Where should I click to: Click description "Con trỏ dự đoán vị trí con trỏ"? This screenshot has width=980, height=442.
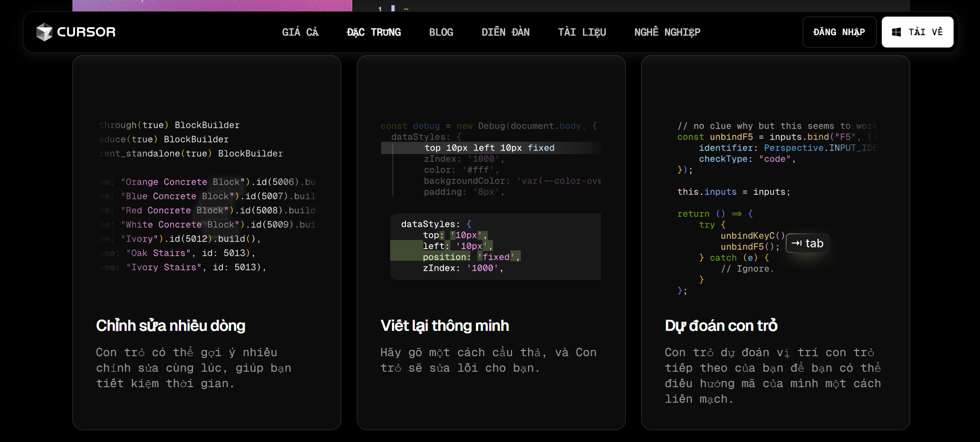pos(773,376)
